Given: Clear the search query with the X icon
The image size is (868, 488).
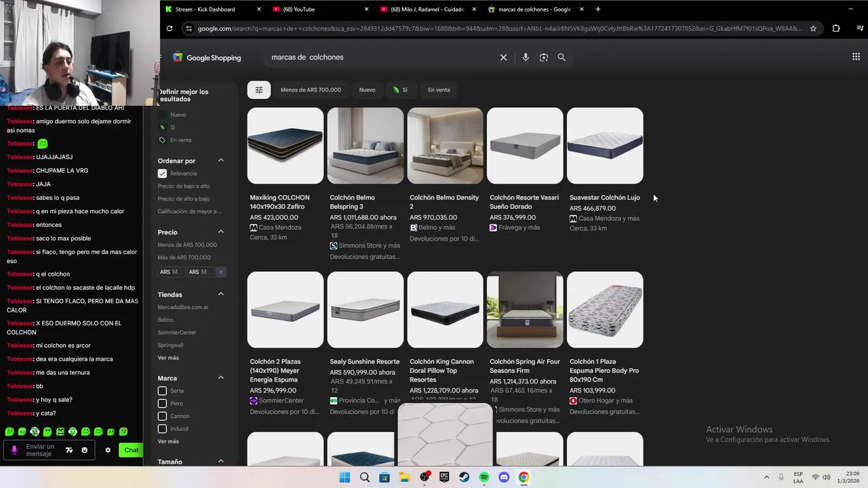Looking at the screenshot, I should click(503, 58).
